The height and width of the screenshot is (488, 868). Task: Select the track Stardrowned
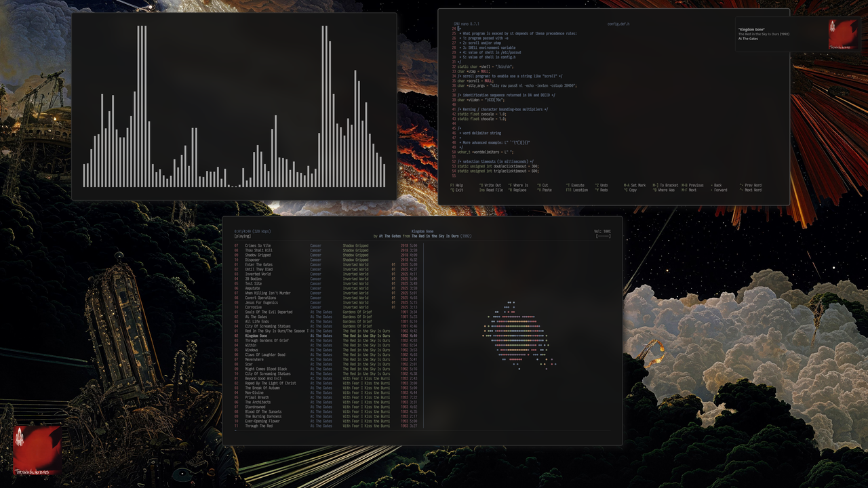click(325, 407)
